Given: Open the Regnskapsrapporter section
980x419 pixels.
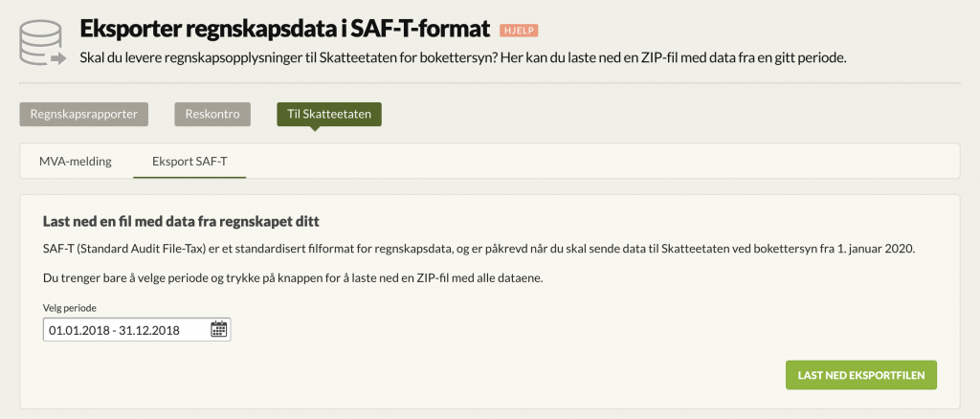Looking at the screenshot, I should [84, 114].
